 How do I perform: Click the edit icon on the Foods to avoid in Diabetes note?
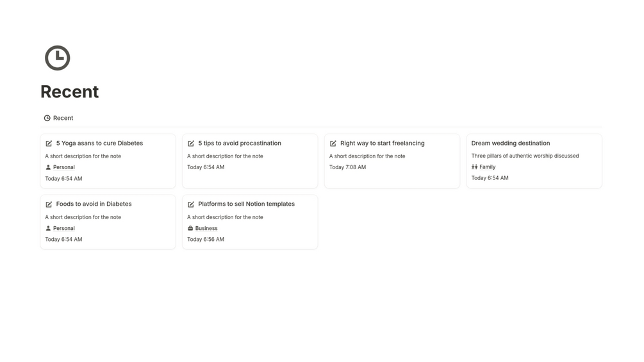[49, 204]
